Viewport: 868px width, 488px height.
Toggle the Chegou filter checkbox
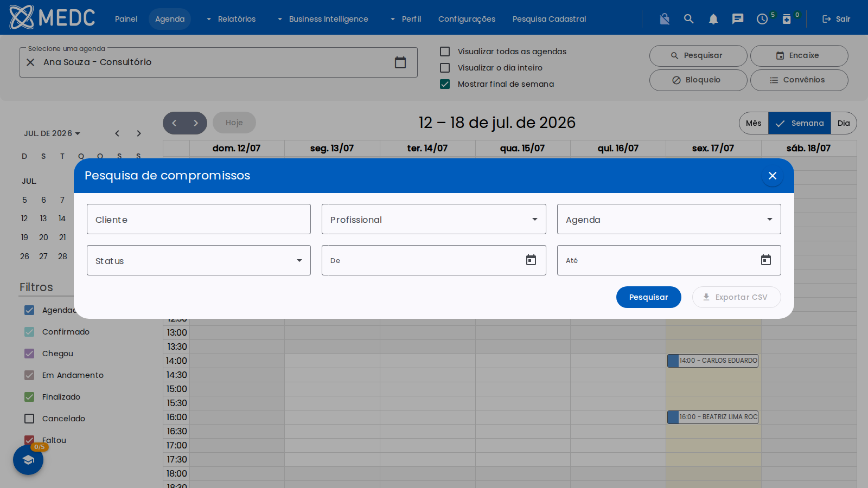coord(29,354)
